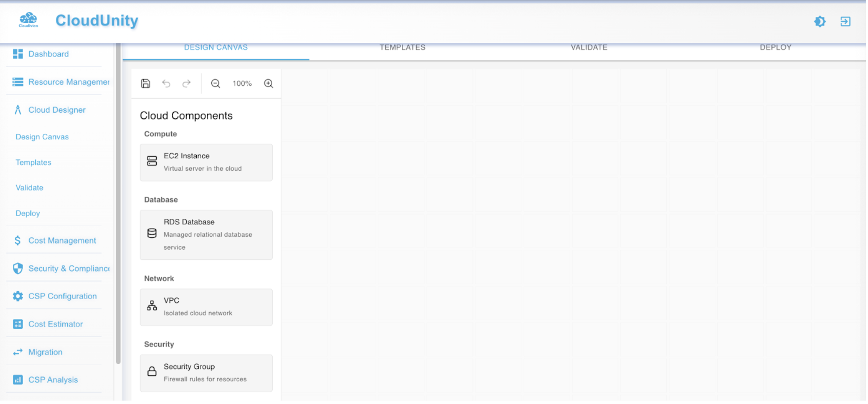Viewport: 868px width, 404px height.
Task: Open Cost Management in sidebar
Action: coord(62,241)
